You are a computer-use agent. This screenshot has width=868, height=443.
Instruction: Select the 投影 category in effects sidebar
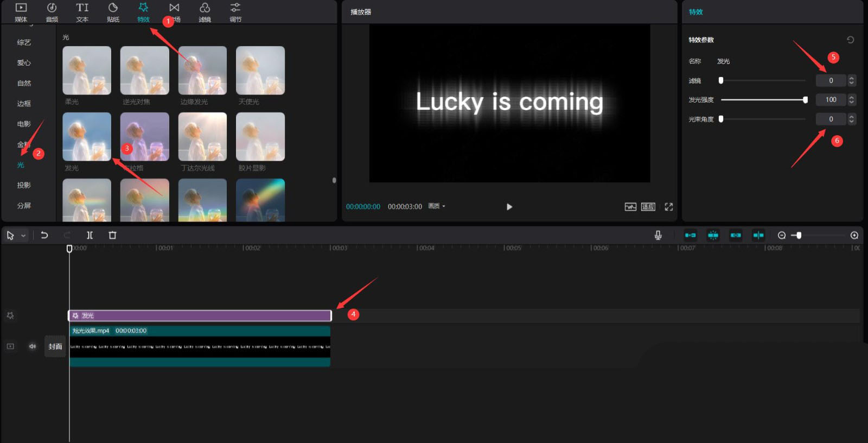pyautogui.click(x=24, y=185)
